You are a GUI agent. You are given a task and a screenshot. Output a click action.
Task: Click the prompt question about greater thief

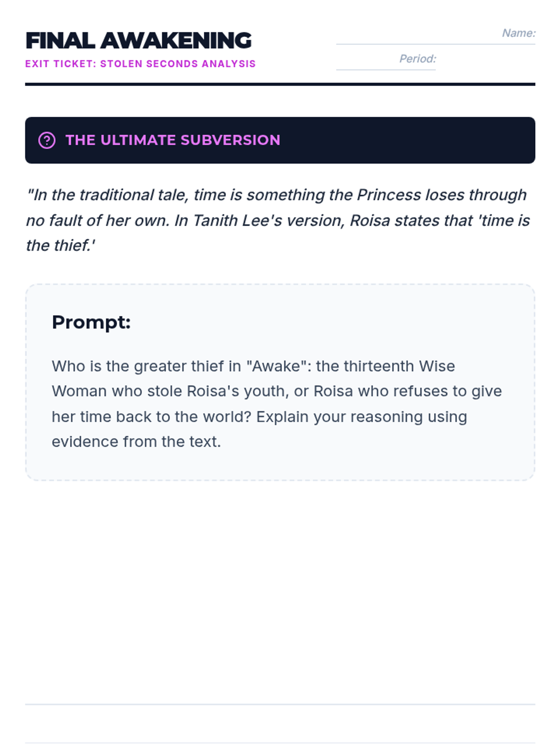(x=277, y=404)
